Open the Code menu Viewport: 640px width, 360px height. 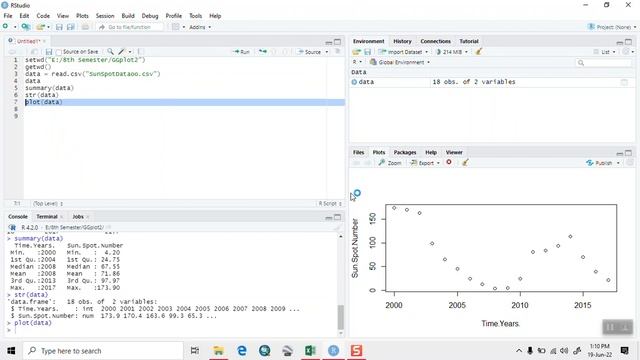pos(43,16)
